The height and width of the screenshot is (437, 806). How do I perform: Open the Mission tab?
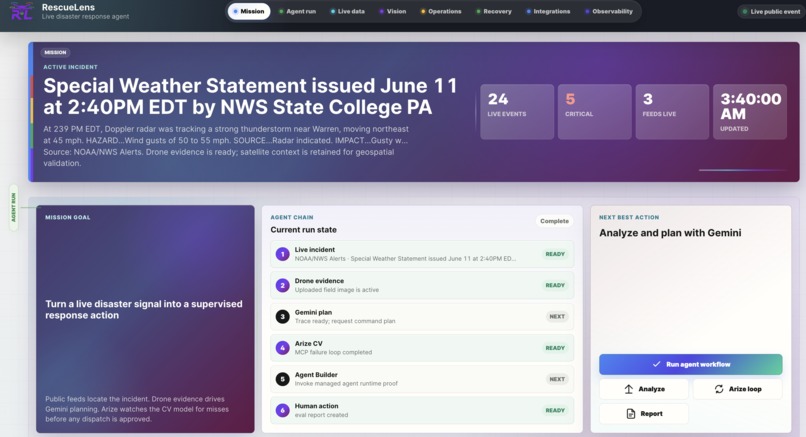click(249, 11)
